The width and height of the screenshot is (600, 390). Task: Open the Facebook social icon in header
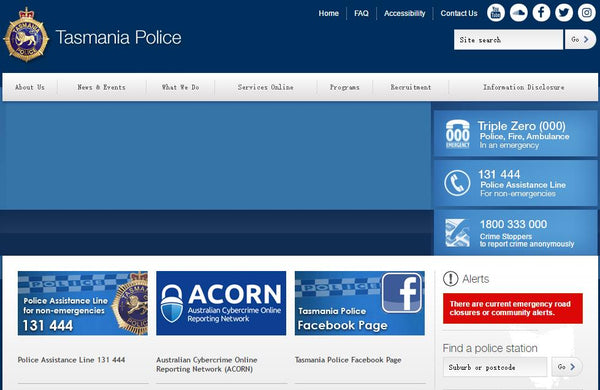coord(541,13)
